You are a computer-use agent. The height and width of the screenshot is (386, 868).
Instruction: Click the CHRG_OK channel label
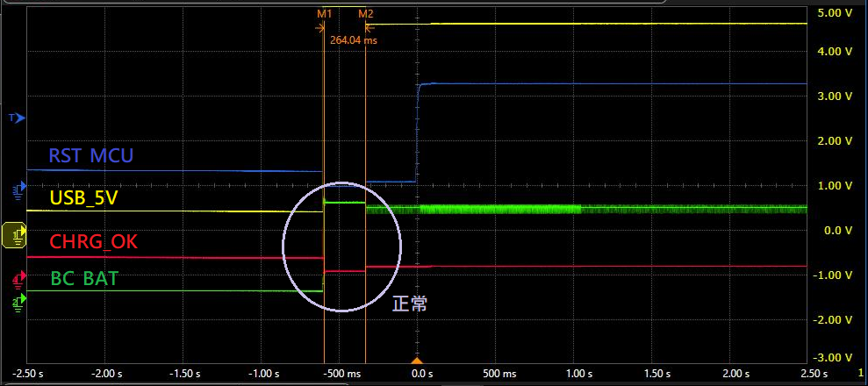coord(94,242)
